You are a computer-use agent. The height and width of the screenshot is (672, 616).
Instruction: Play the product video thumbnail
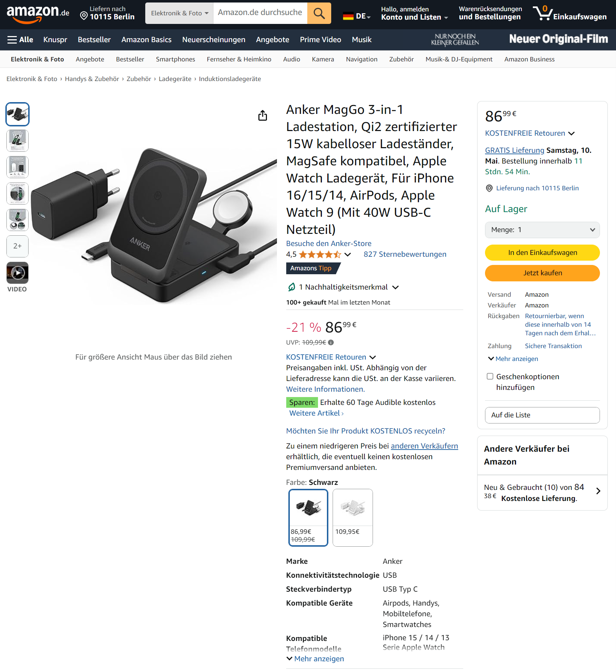(17, 273)
